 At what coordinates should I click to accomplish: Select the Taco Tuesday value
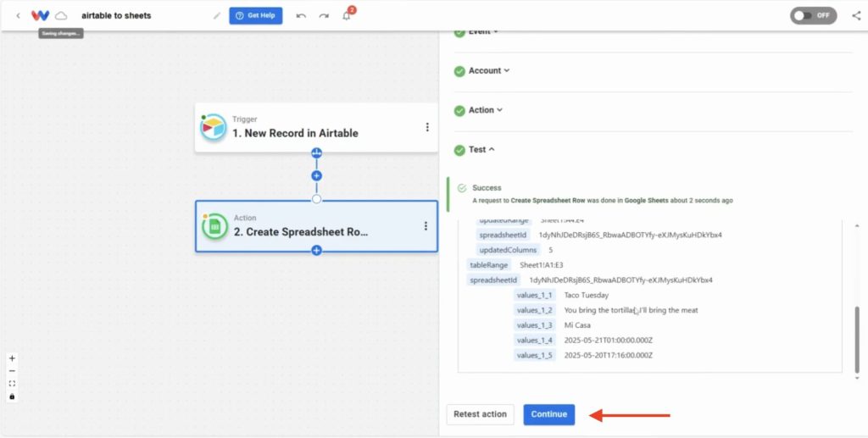tap(587, 296)
